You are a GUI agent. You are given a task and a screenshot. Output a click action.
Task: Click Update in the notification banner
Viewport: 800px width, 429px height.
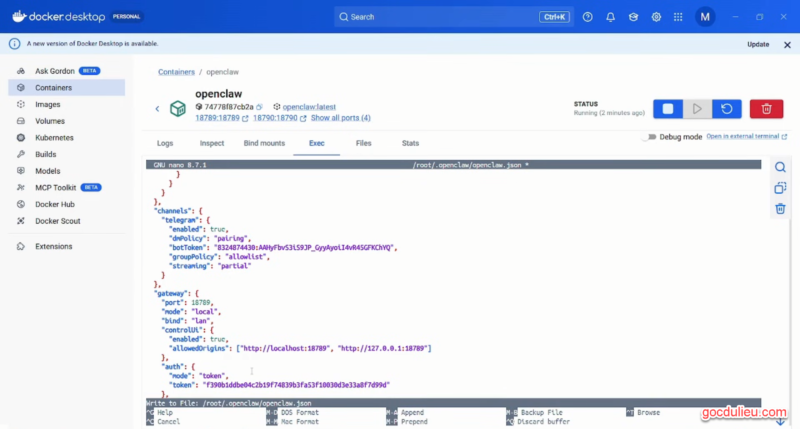point(757,44)
